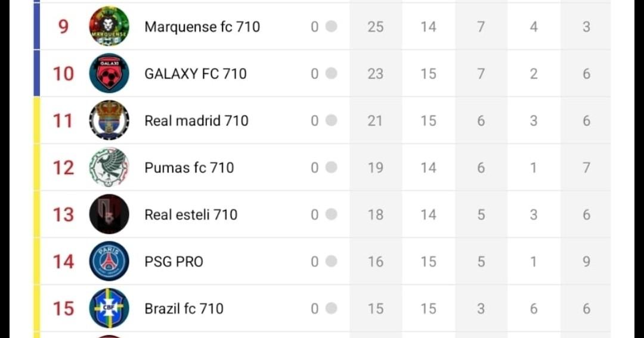The image size is (644, 338).
Task: Select Real esteli 710 team name
Action: [x=191, y=215]
